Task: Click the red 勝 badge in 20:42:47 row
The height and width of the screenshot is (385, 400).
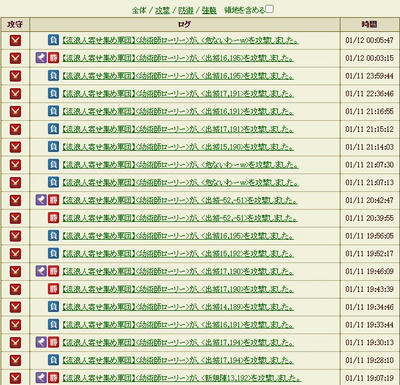Action: pyautogui.click(x=53, y=200)
